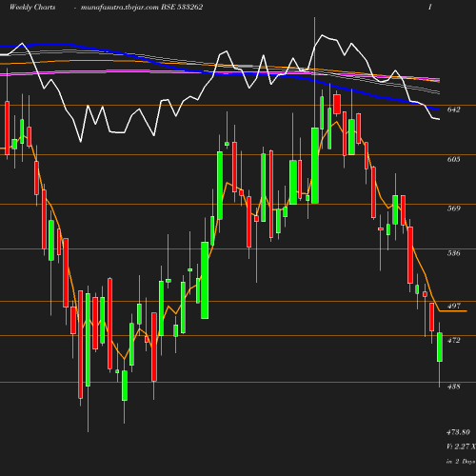Click the 605 price axis label
Viewport: 476px width, 476px height.
click(453, 159)
